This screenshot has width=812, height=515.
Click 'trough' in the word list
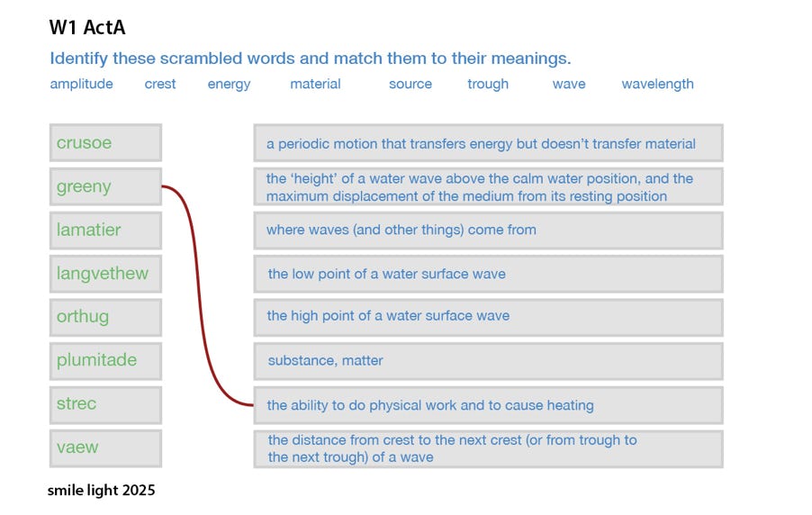pyautogui.click(x=488, y=84)
